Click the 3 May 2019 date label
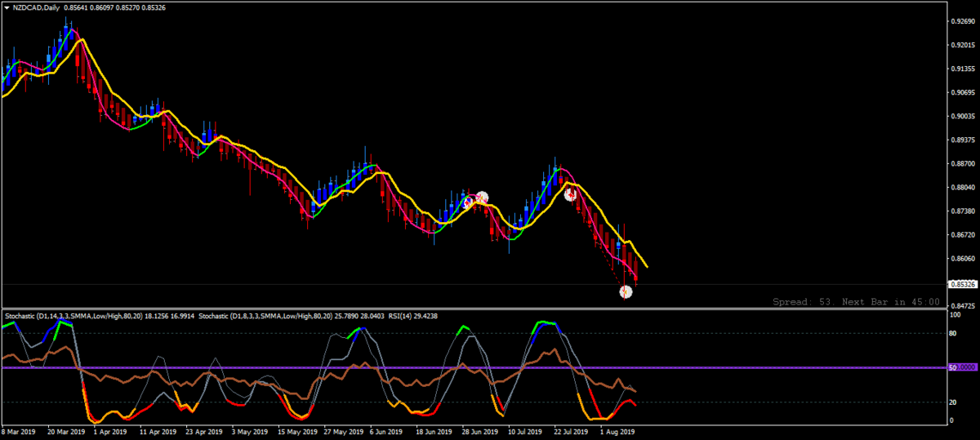The width and height of the screenshot is (980, 440). 250,431
